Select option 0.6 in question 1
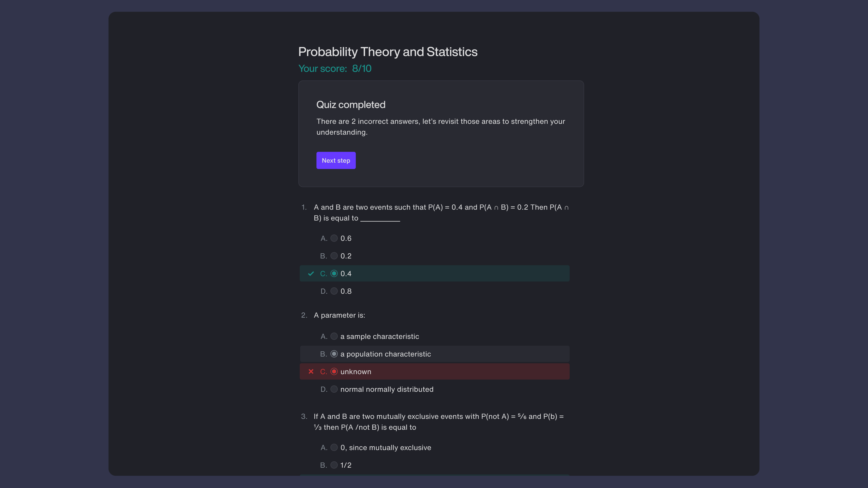 coord(334,238)
